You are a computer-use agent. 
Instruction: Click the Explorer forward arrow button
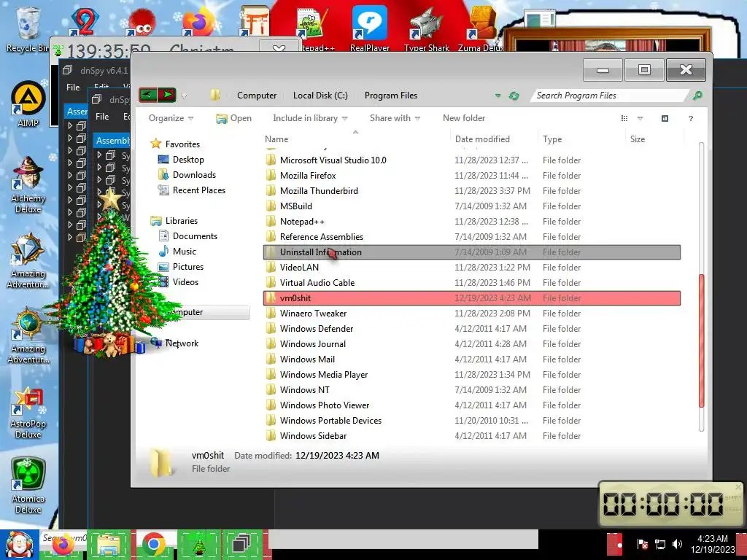[167, 95]
